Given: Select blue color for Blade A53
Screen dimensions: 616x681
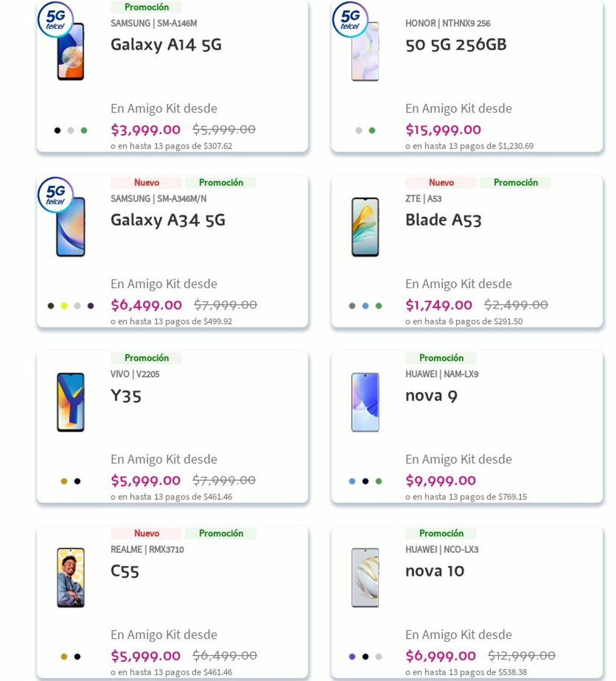Looking at the screenshot, I should 365,306.
